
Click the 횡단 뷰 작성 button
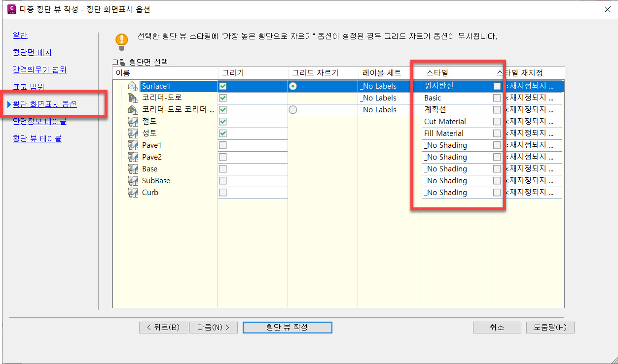point(287,328)
